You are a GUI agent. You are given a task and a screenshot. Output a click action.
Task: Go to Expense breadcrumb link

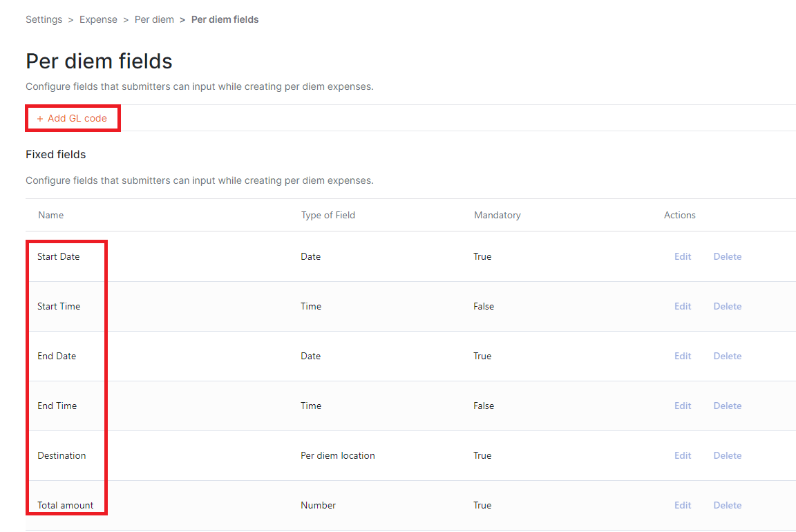(98, 19)
